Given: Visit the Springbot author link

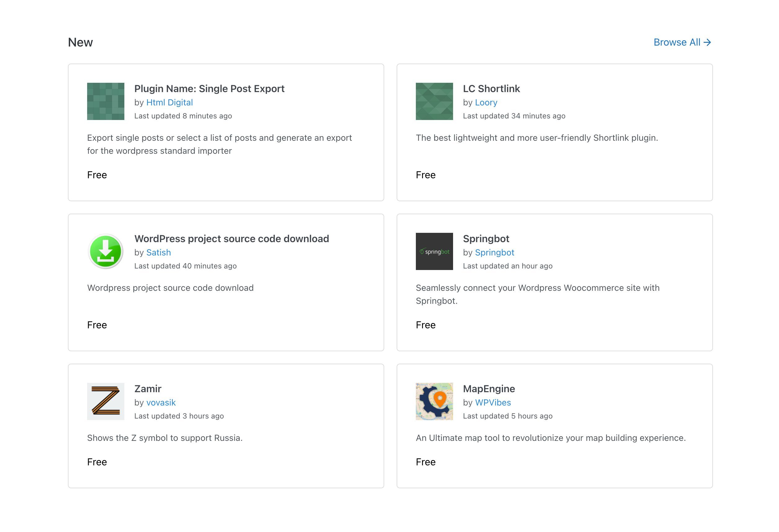Looking at the screenshot, I should 494,253.
